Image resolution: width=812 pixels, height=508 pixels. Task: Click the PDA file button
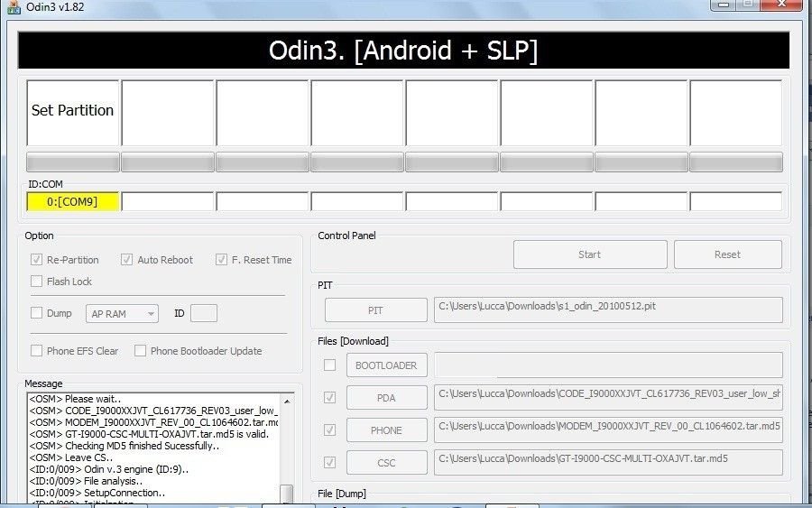(387, 398)
